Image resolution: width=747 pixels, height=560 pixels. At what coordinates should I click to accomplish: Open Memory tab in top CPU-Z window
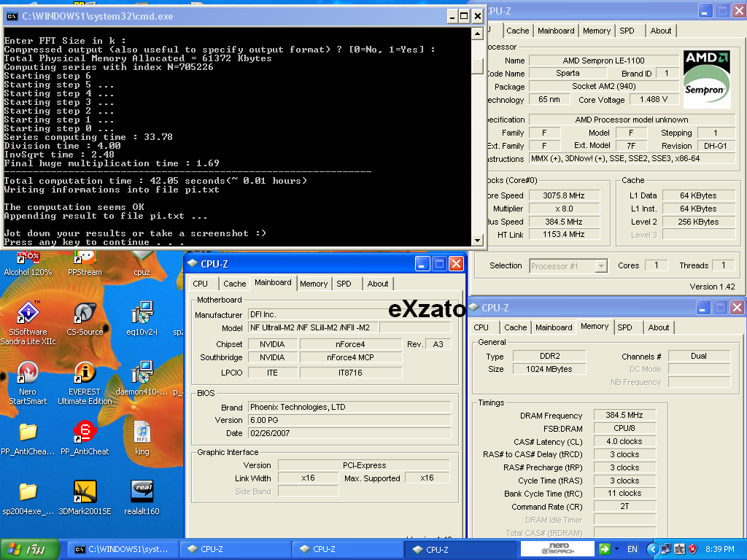click(x=597, y=31)
